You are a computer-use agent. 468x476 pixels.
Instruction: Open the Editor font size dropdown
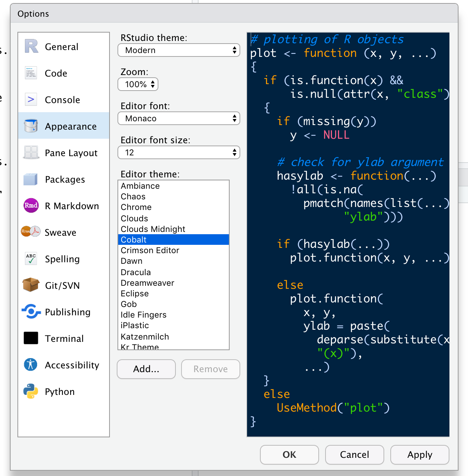[179, 152]
